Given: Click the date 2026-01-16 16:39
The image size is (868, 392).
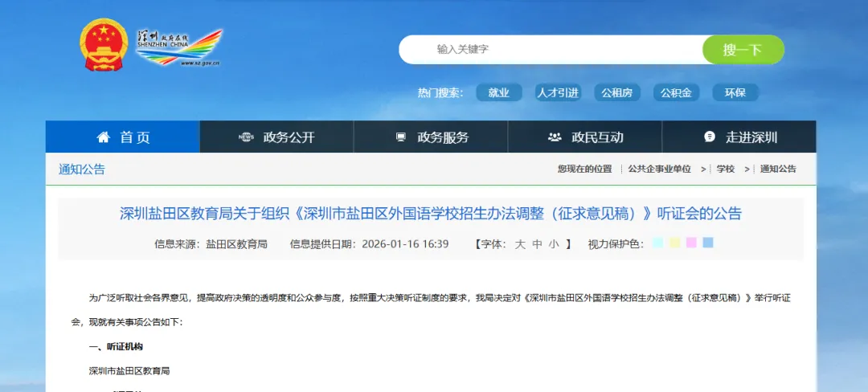Looking at the screenshot, I should pos(405,244).
